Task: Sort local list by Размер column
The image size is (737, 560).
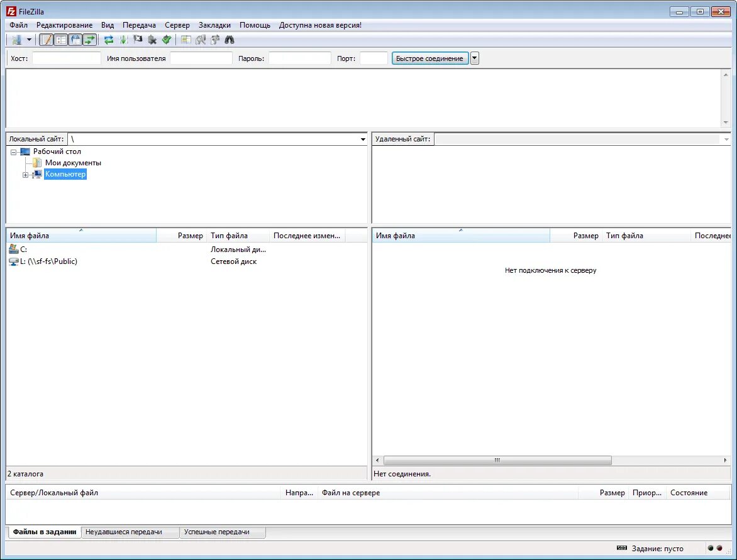Action: point(182,235)
